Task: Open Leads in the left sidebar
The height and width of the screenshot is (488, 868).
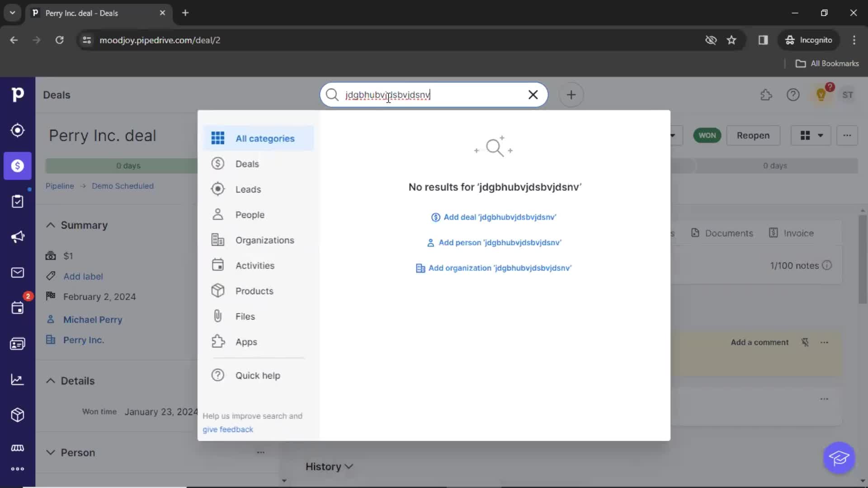Action: pos(17,130)
